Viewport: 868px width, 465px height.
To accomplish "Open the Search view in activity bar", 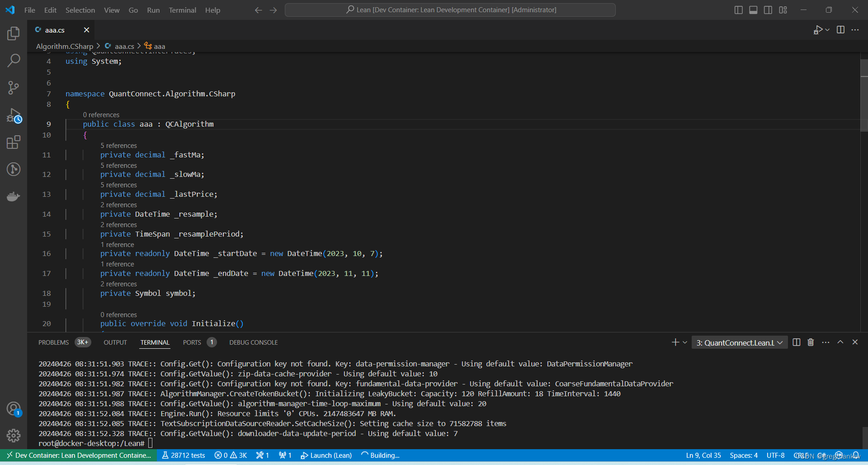I will click(14, 60).
